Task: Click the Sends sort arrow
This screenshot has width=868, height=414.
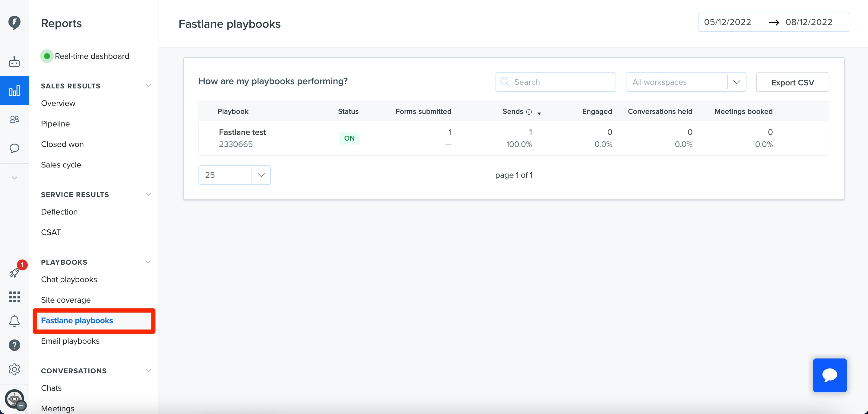Action: click(x=539, y=113)
